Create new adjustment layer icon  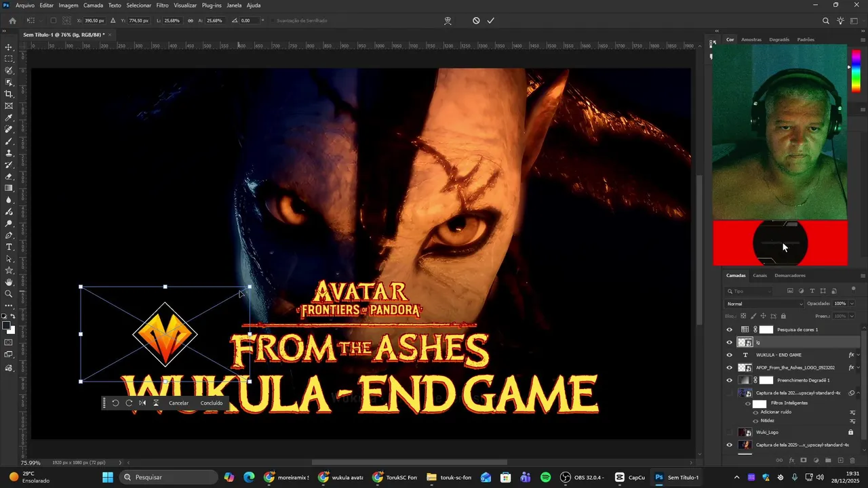[816, 460]
